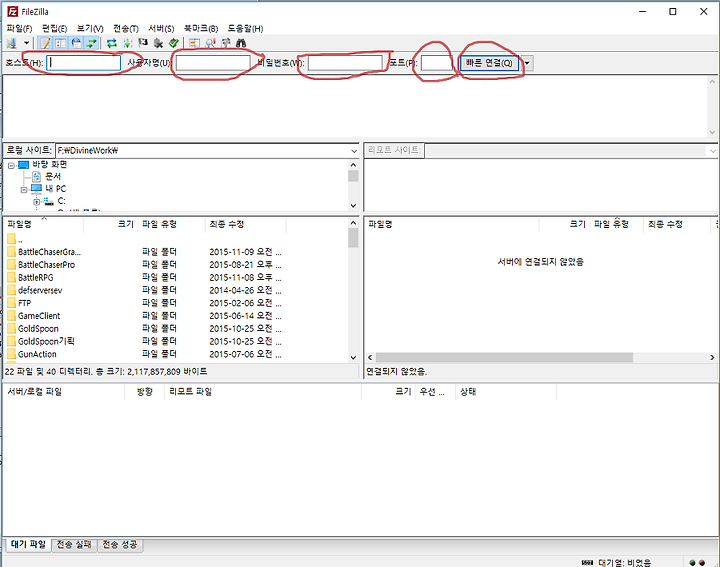Open 북마크(B) menu
This screenshot has height=567, width=720.
pyautogui.click(x=201, y=28)
